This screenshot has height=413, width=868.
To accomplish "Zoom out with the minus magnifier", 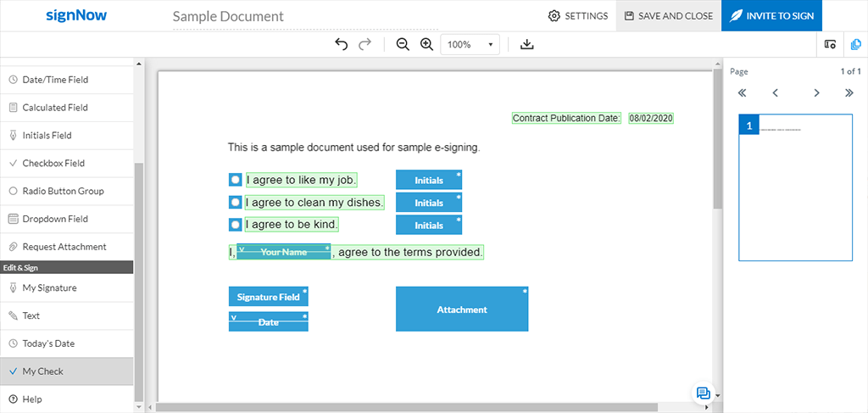I will point(403,44).
